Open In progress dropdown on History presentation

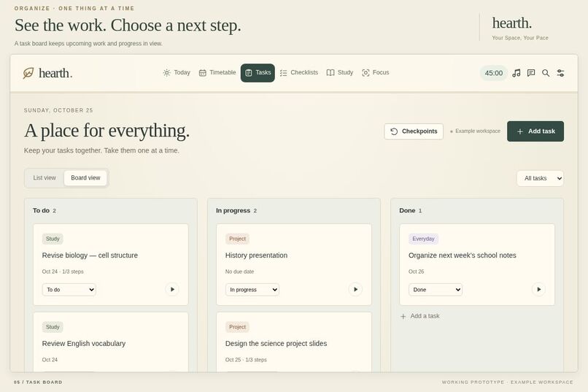[252, 289]
